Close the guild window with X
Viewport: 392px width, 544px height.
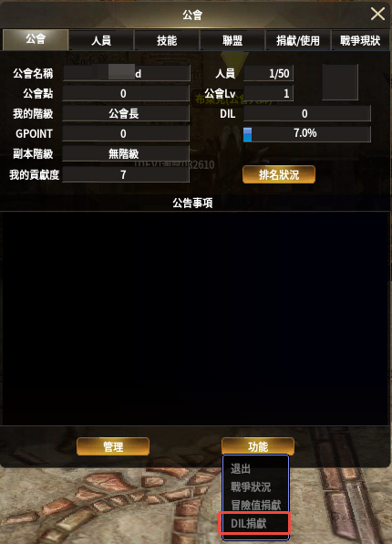(377, 15)
